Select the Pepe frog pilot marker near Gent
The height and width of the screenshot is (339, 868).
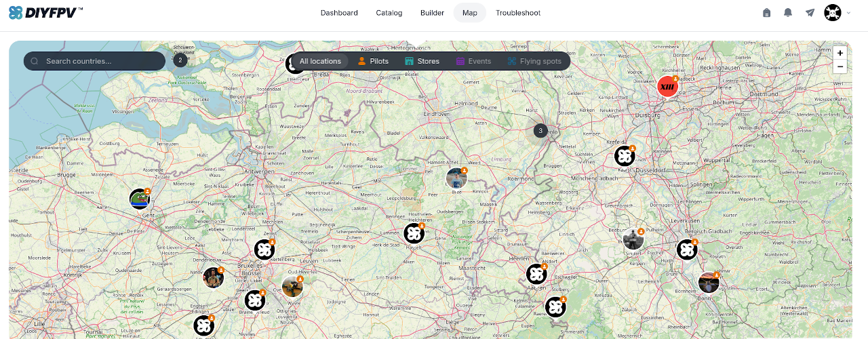(140, 199)
